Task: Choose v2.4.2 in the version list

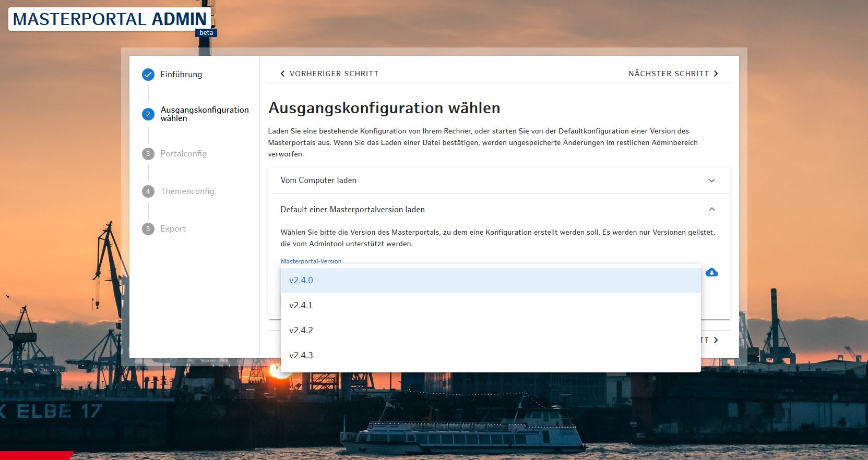Action: (491, 331)
